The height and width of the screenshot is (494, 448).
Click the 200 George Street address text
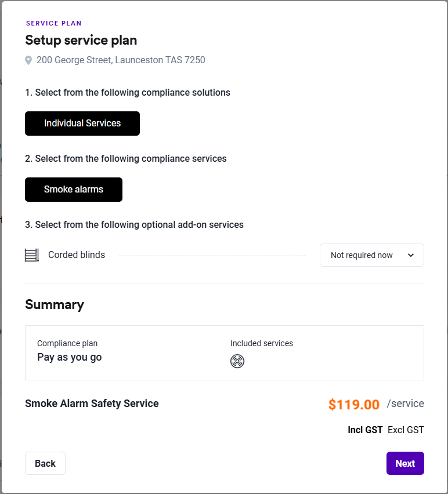[x=121, y=60]
